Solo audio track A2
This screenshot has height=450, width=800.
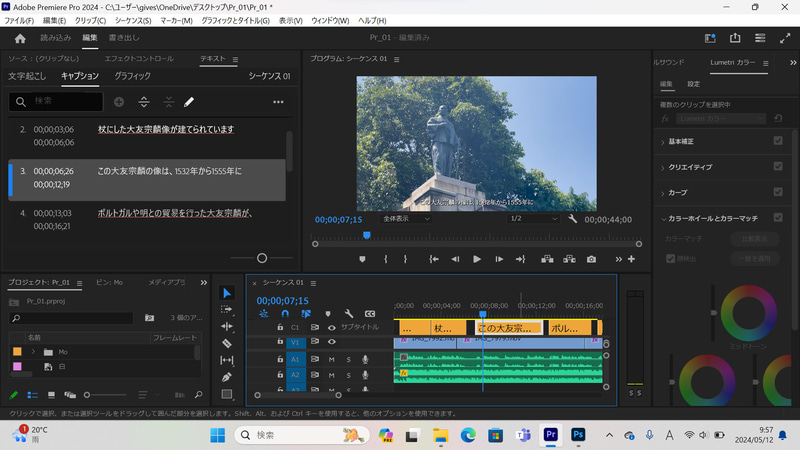coord(348,376)
